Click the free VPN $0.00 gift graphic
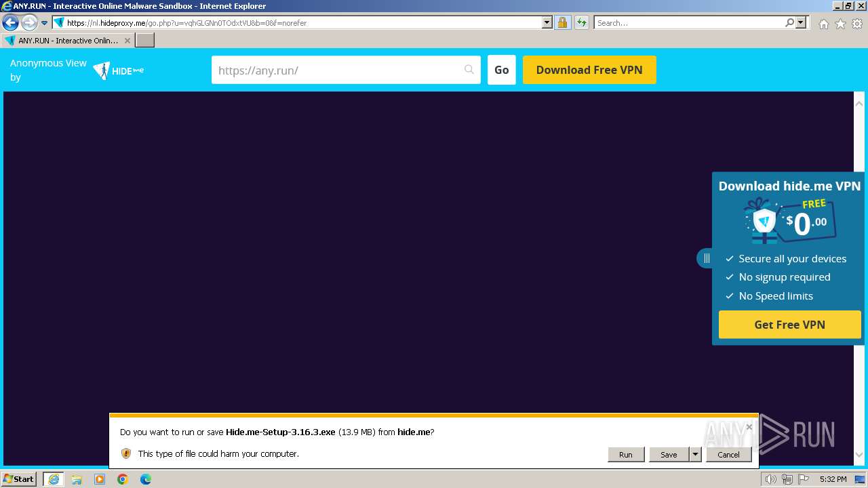Screen dimensions: 868x488 (790, 221)
